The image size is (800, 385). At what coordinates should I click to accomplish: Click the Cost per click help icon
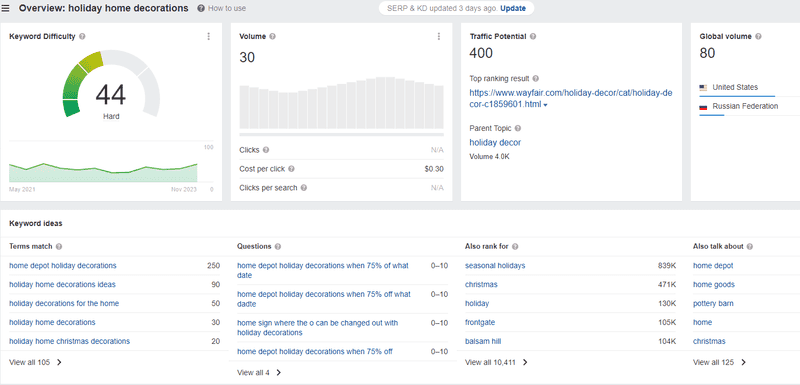(x=291, y=169)
